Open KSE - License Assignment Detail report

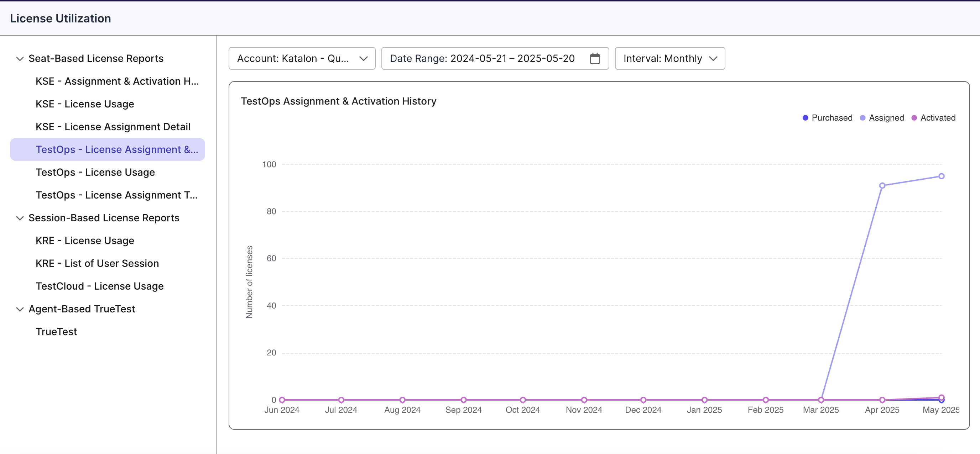pyautogui.click(x=113, y=127)
